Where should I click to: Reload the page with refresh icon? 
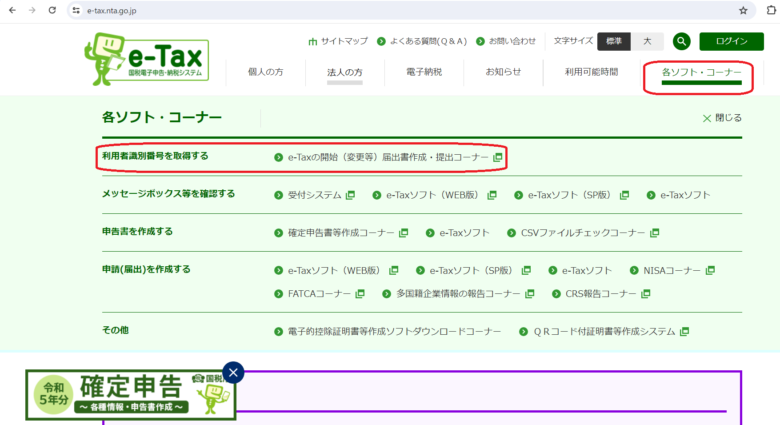click(x=52, y=10)
